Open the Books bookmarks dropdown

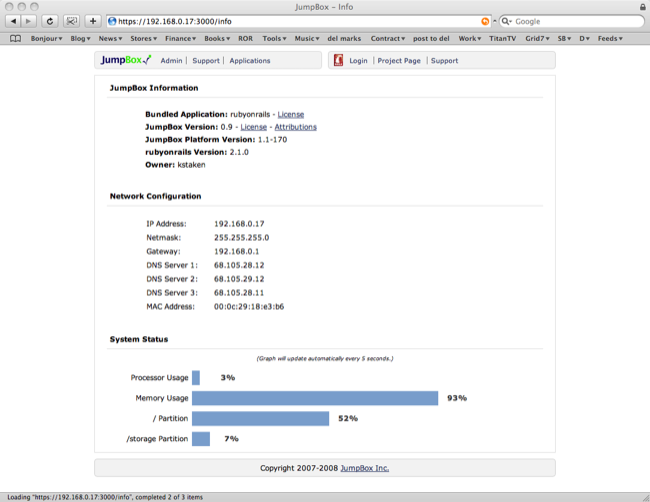point(217,39)
